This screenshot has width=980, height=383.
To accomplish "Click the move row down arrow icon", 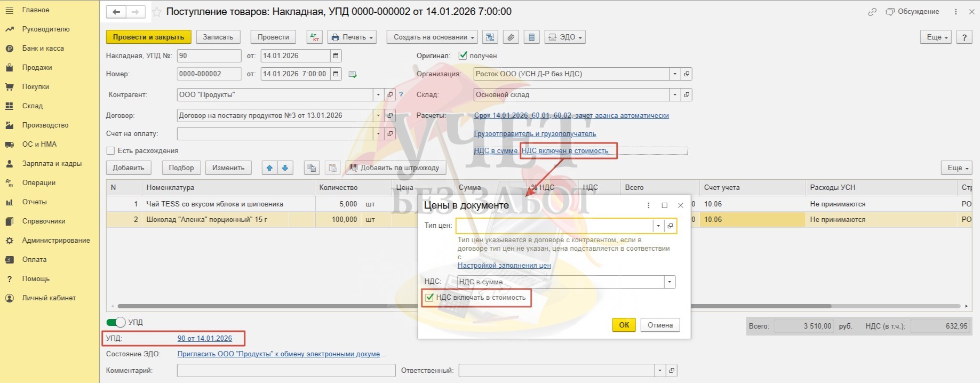I will 285,168.
